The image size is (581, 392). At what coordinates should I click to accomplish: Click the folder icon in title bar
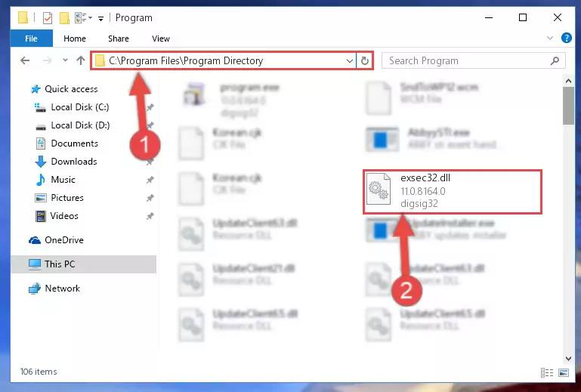23,17
